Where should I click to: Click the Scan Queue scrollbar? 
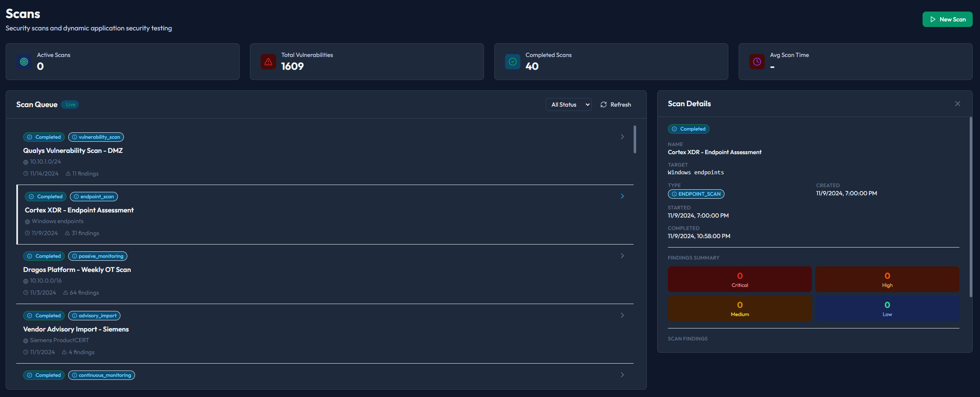tap(635, 139)
